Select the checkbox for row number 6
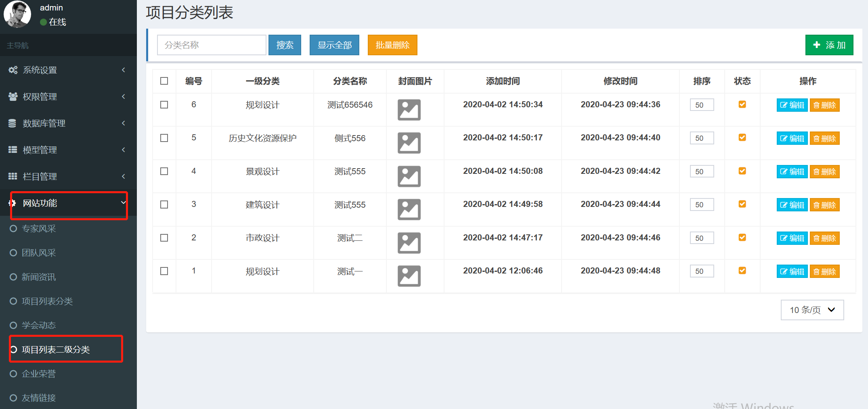 coord(164,104)
